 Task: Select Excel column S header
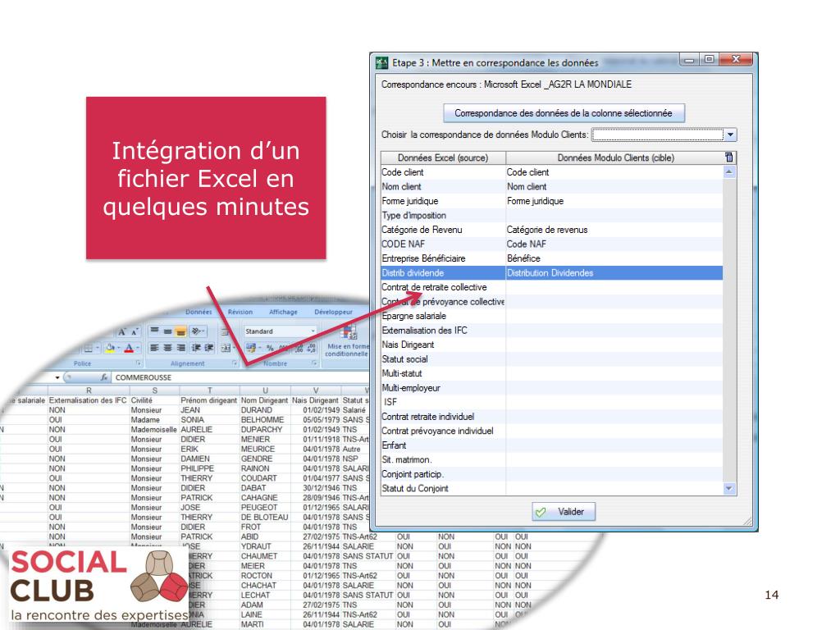pyautogui.click(x=155, y=390)
